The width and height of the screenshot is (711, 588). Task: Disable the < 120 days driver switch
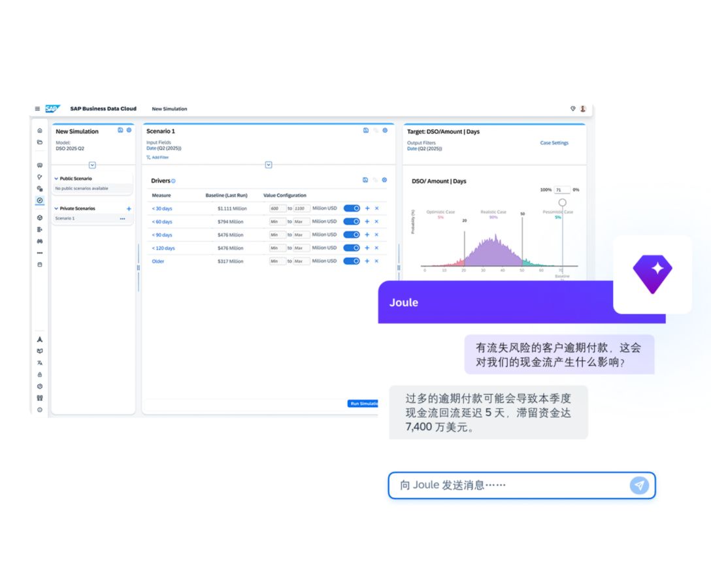(352, 248)
